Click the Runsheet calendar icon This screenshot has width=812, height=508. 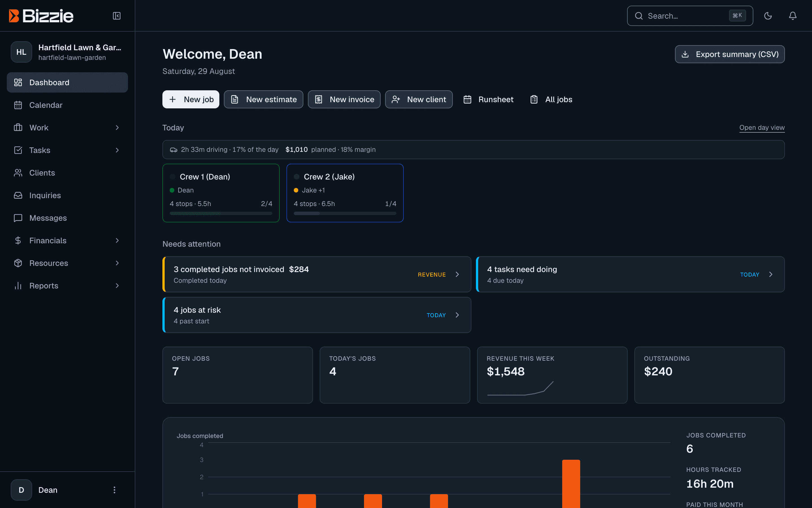tap(467, 99)
